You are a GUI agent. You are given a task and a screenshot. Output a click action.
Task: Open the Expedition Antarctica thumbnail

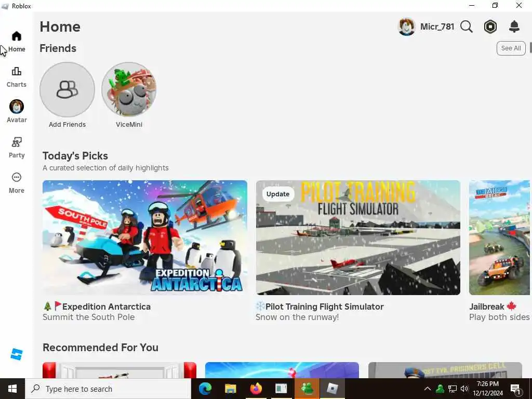click(145, 237)
